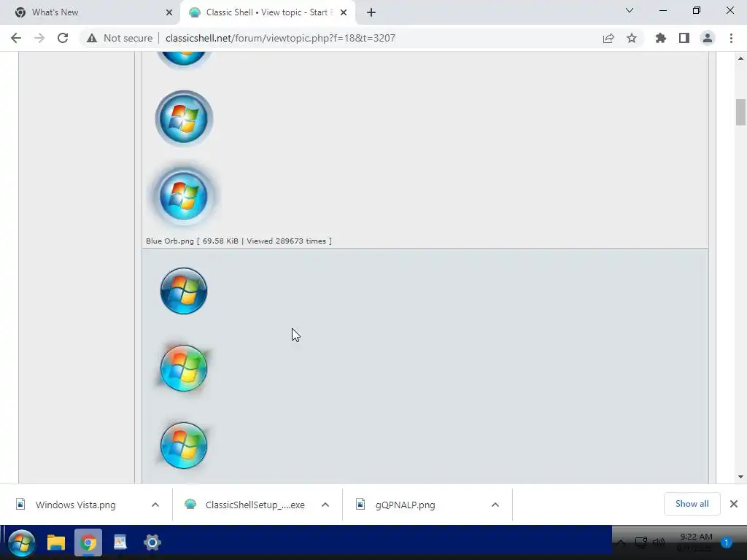The width and height of the screenshot is (747, 560).
Task: Click the Chrome taskbar icon
Action: point(88,542)
